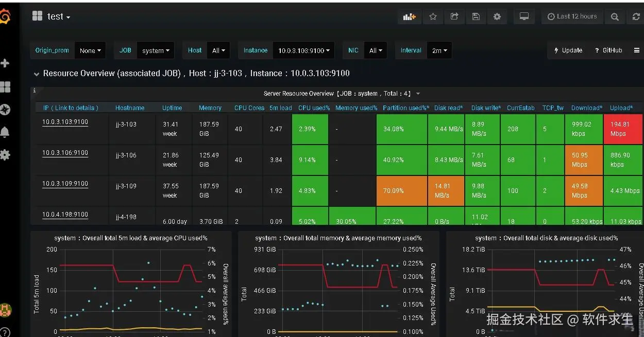Open the dashboard links hamburger menu
This screenshot has height=337, width=644.
coord(636,50)
